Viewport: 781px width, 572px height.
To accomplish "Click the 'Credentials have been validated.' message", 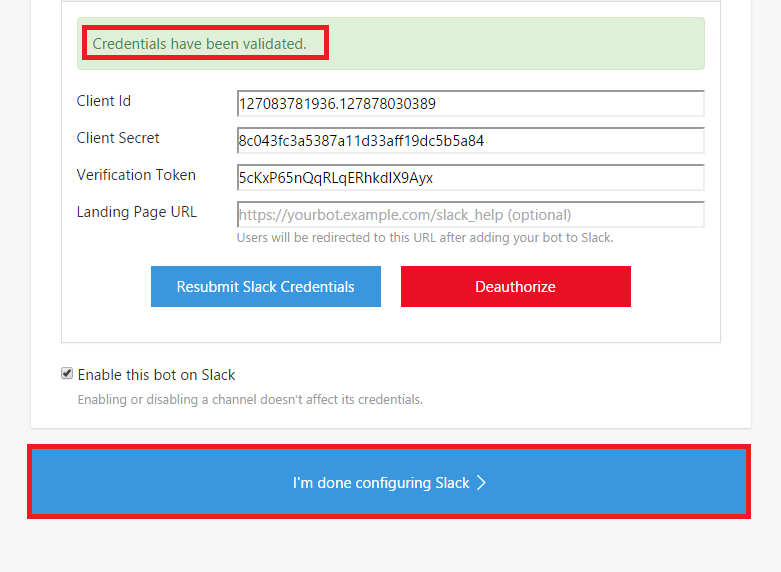I will coord(200,44).
